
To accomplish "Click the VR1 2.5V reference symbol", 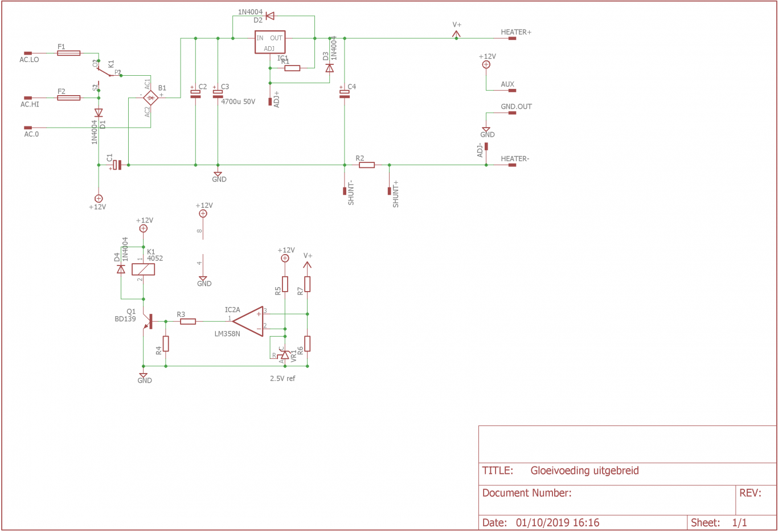I will tap(285, 355).
